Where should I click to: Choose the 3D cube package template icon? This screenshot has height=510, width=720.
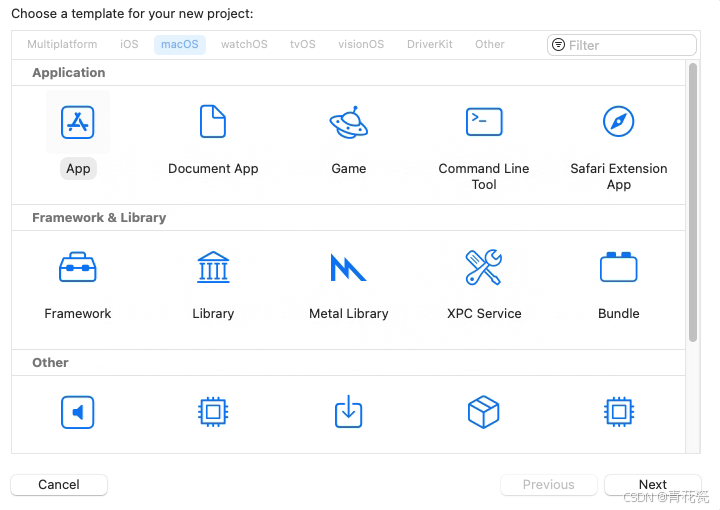[x=484, y=412]
